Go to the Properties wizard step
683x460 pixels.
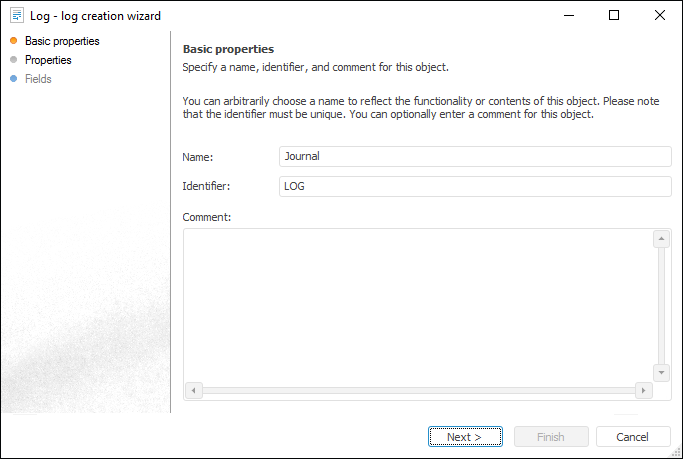click(48, 60)
